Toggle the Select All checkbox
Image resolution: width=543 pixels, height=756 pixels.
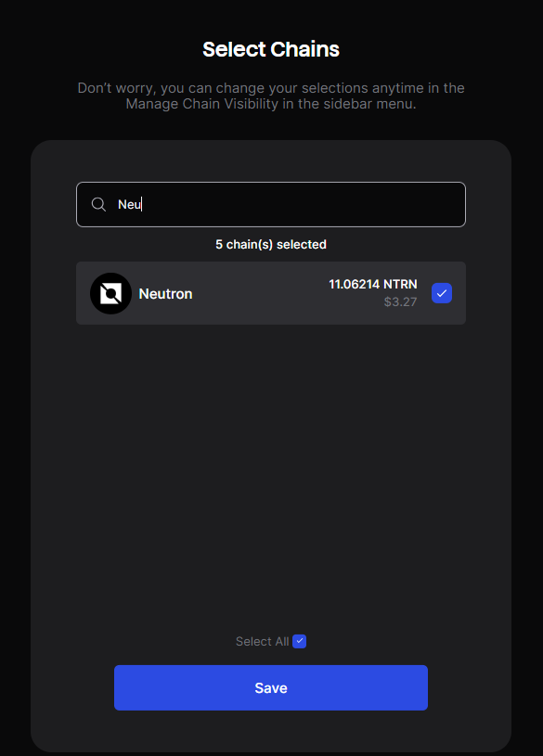299,641
